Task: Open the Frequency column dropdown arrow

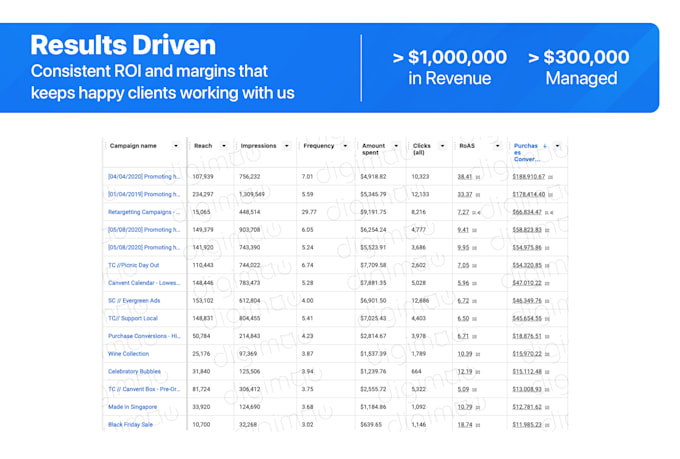Action: click(x=345, y=146)
